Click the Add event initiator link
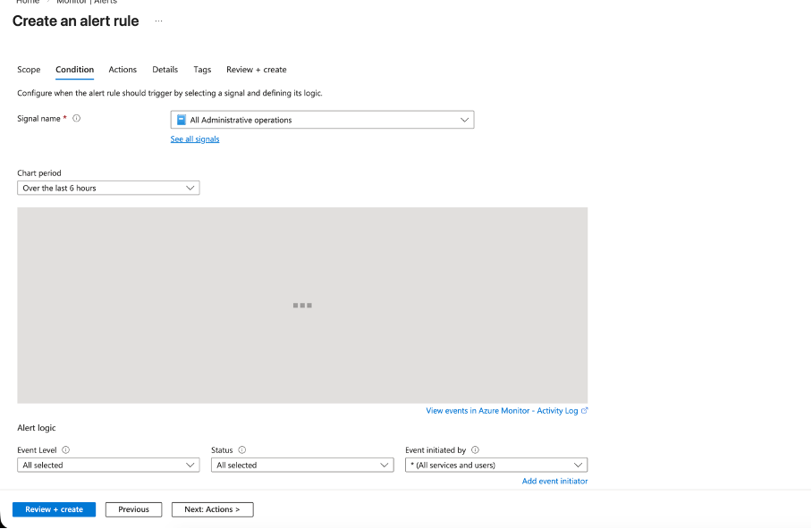 pyautogui.click(x=554, y=482)
